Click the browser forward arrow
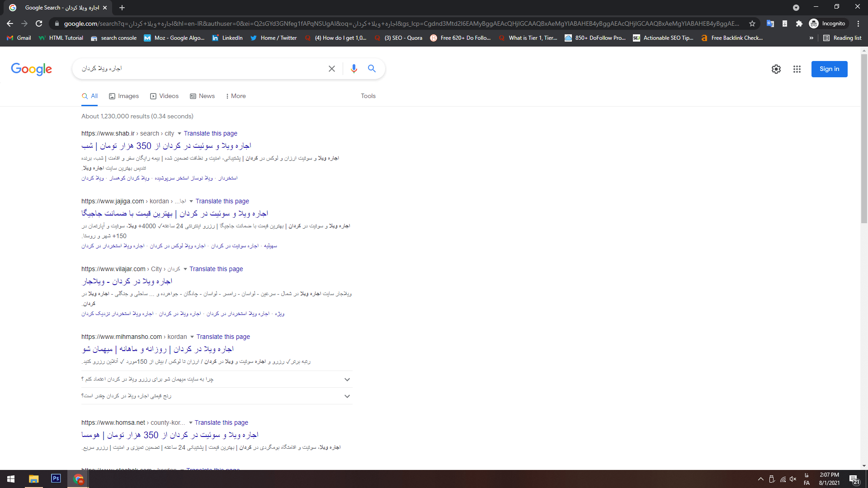The width and height of the screenshot is (868, 488). (24, 23)
